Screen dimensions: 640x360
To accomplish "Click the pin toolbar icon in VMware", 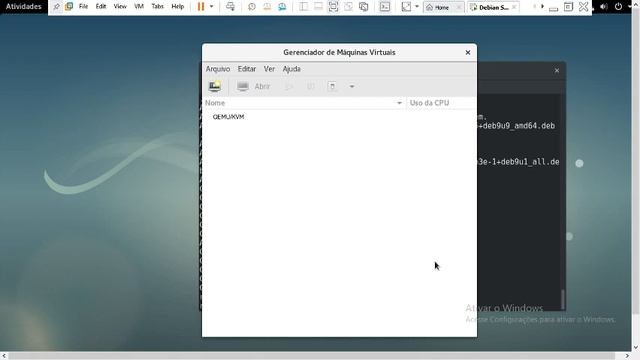I will click(x=56, y=7).
